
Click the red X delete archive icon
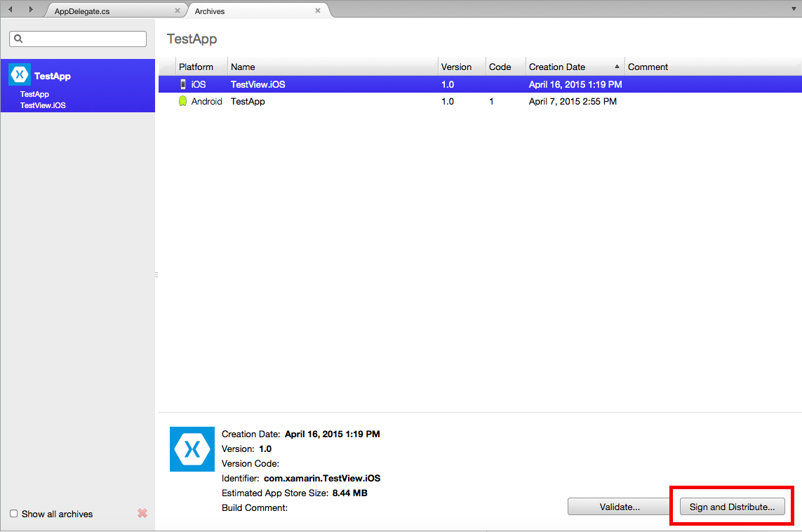click(x=142, y=513)
